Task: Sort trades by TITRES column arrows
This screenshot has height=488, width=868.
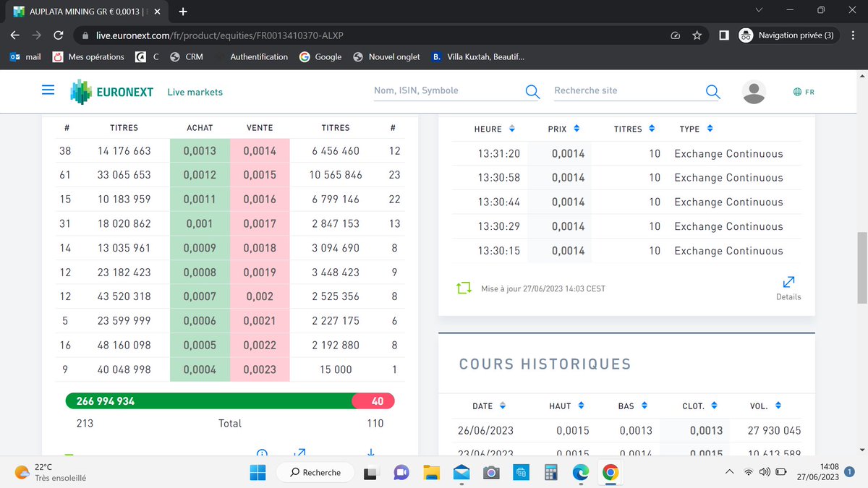Action: pos(652,129)
